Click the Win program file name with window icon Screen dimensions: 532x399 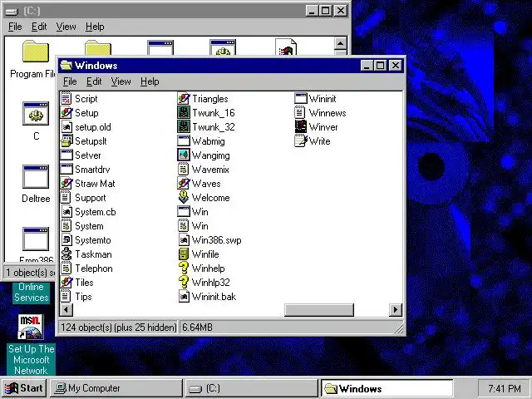pyautogui.click(x=200, y=212)
